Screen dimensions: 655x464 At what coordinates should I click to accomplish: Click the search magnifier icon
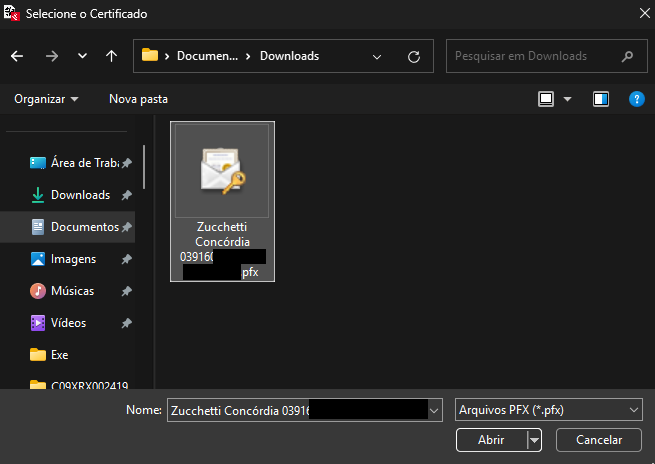tap(627, 56)
